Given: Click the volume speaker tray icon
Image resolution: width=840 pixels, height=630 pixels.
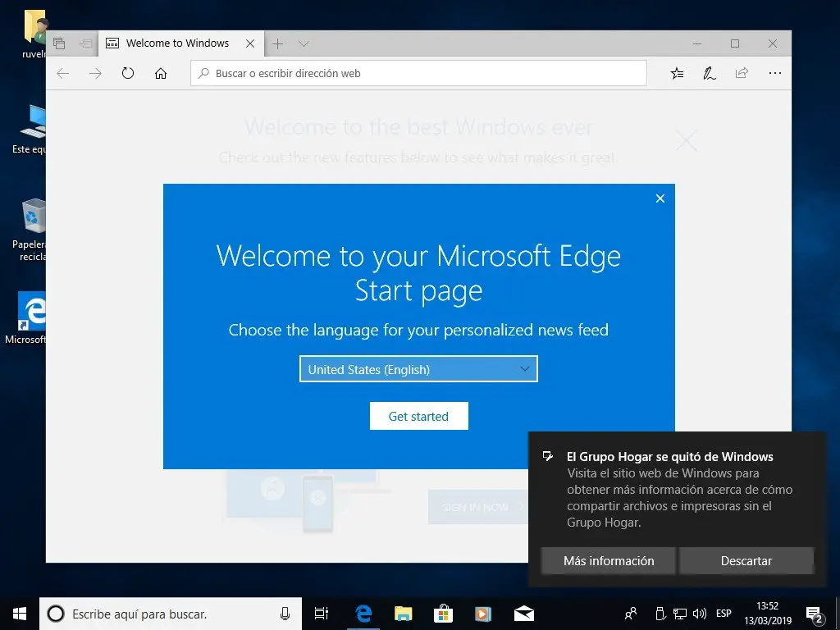Looking at the screenshot, I should click(x=700, y=614).
